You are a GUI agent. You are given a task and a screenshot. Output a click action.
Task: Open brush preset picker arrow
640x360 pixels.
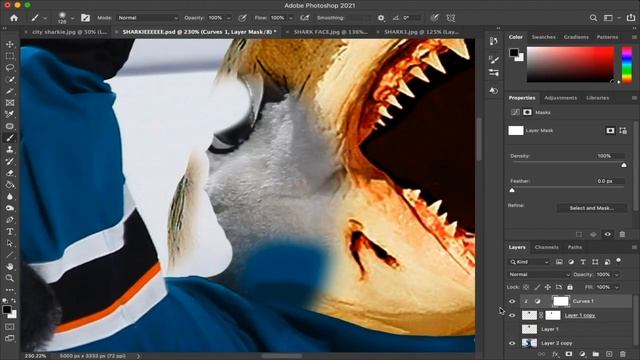coord(72,18)
